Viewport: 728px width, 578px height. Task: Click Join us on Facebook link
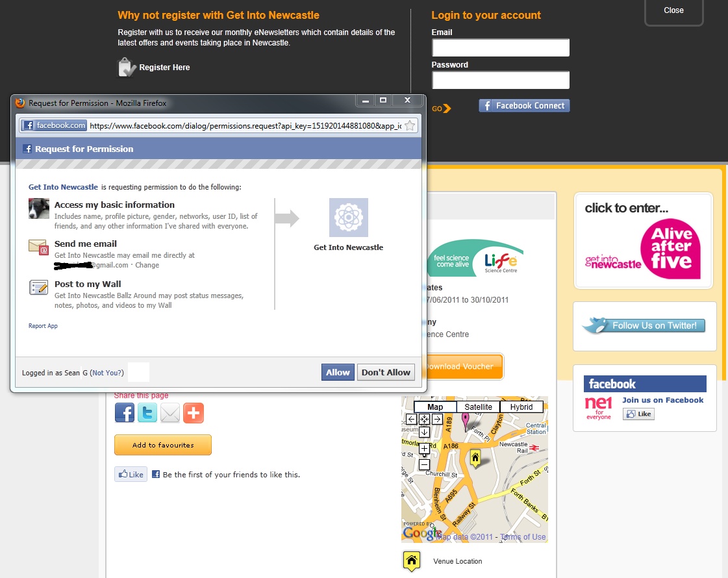663,400
